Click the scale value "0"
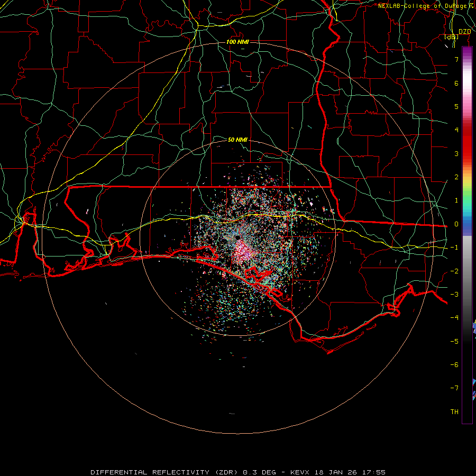The image size is (476, 476). click(x=456, y=224)
